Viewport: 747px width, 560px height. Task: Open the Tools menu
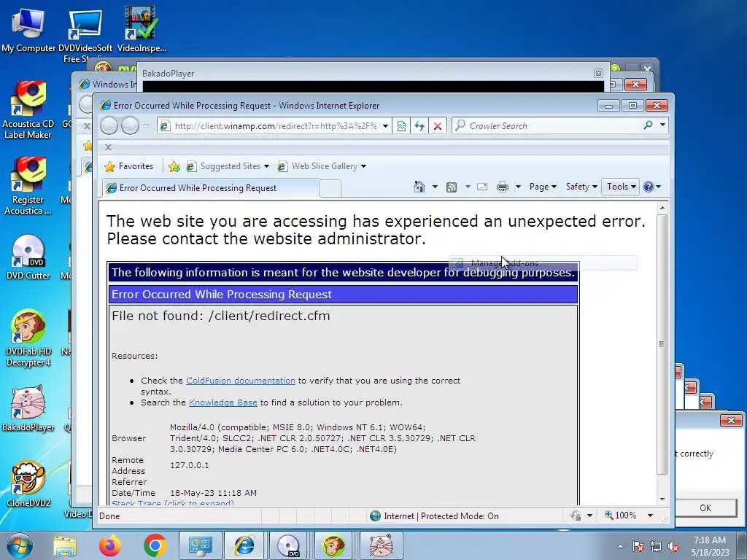tap(621, 187)
